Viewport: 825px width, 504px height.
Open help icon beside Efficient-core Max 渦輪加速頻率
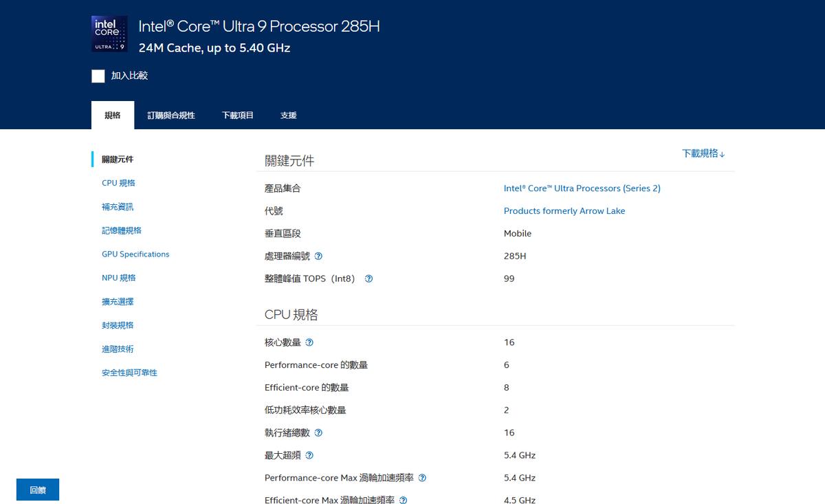pyautogui.click(x=403, y=501)
